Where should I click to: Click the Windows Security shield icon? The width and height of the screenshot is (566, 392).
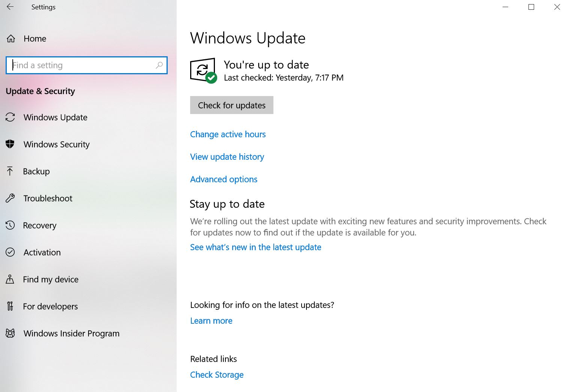[x=10, y=144]
